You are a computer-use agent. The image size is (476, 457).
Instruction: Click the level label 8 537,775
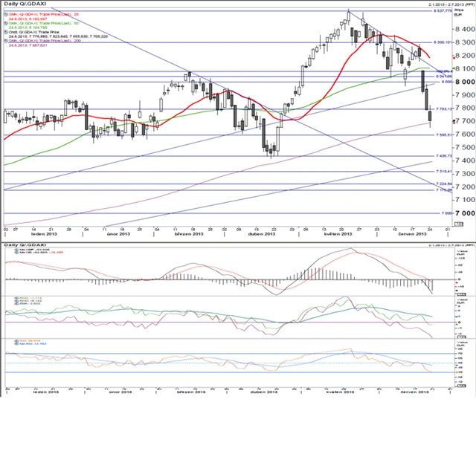point(443,11)
